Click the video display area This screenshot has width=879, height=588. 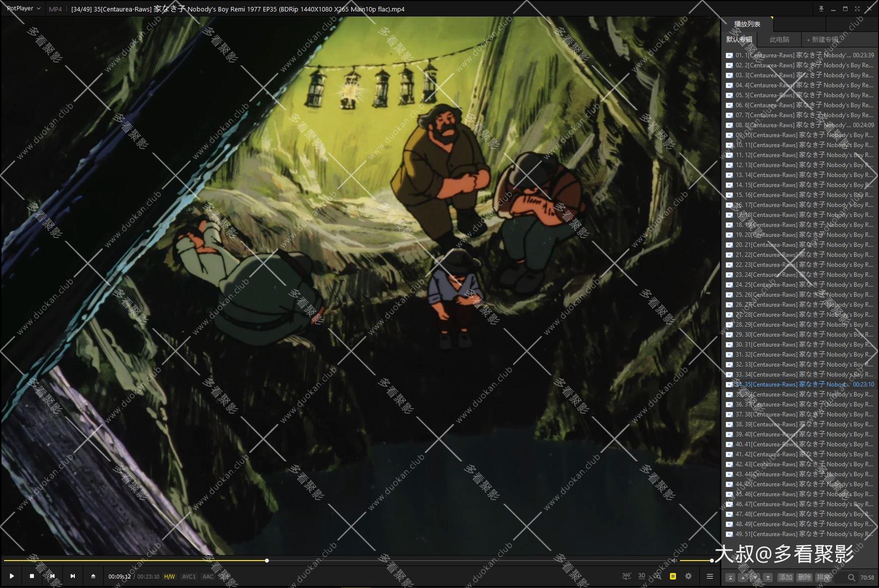point(361,286)
